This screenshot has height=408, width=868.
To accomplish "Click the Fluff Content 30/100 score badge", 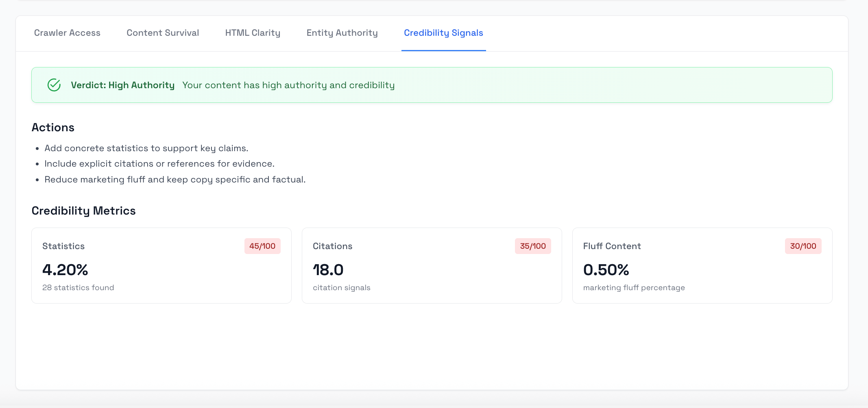I will pos(803,246).
